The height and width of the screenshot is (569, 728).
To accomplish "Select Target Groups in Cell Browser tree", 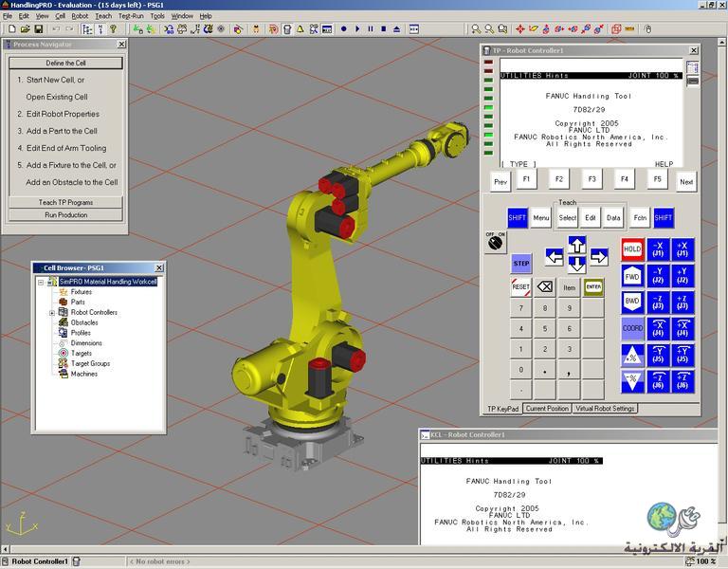I will point(91,364).
